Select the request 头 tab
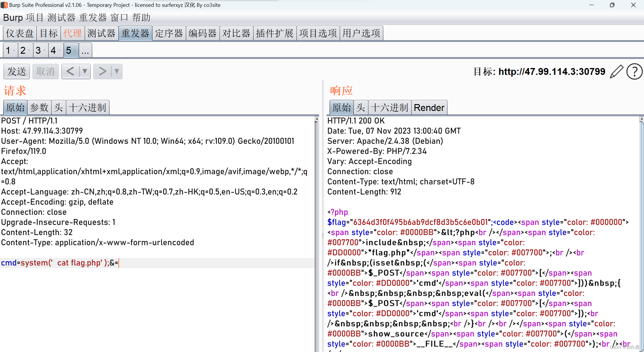 click(x=58, y=107)
